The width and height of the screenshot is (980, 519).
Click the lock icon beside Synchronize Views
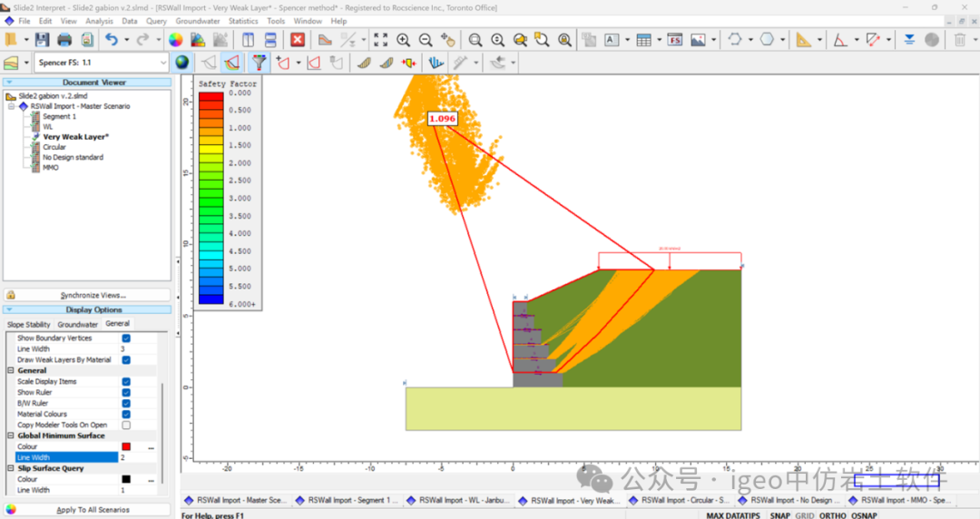point(11,295)
